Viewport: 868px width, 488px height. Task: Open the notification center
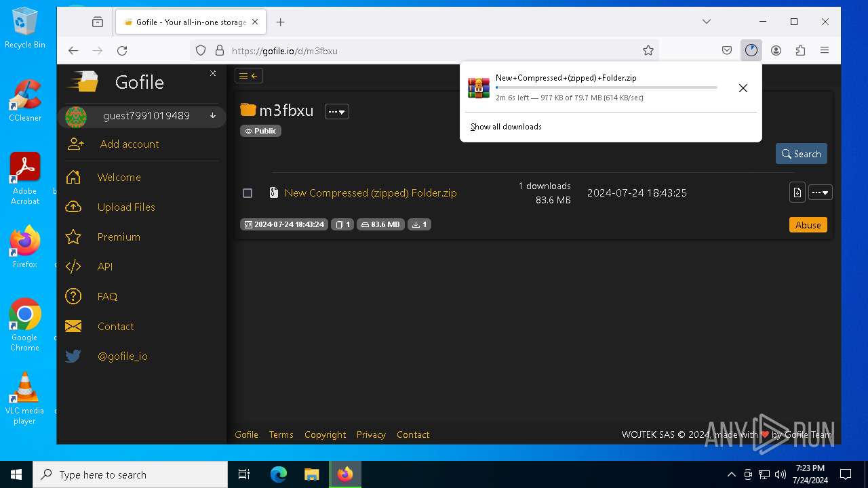click(846, 474)
